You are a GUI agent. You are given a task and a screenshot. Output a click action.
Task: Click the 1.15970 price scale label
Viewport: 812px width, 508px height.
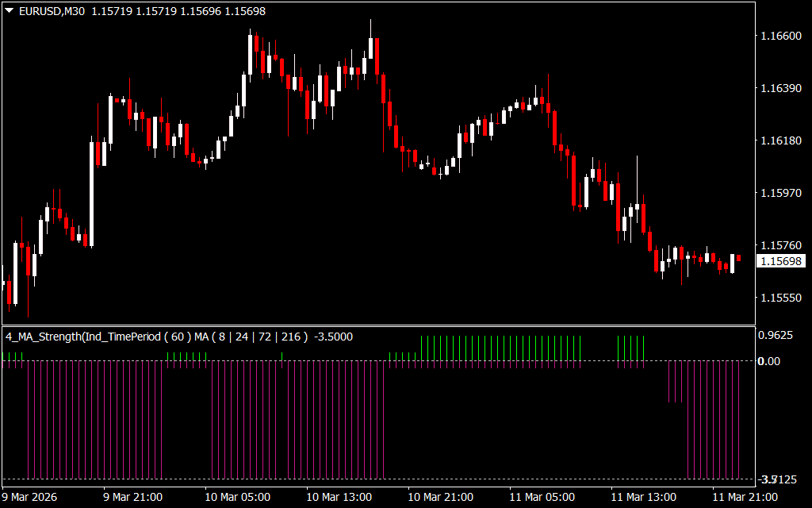pos(780,193)
